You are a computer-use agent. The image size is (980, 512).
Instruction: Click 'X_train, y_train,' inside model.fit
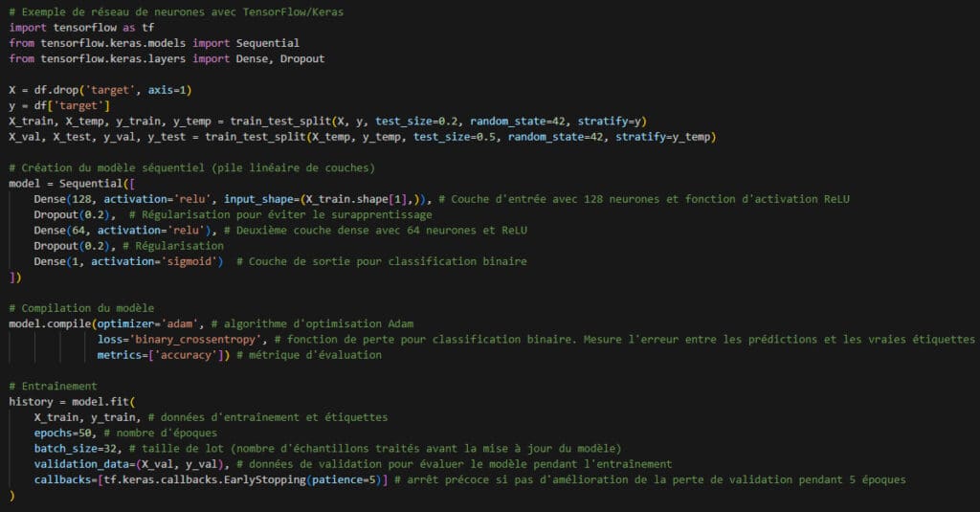87,417
